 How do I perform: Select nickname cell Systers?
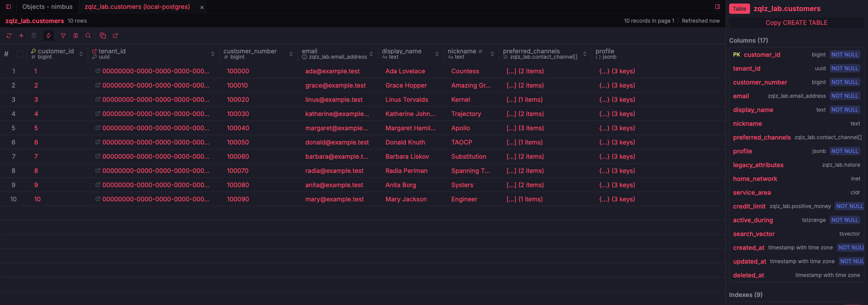[462, 185]
